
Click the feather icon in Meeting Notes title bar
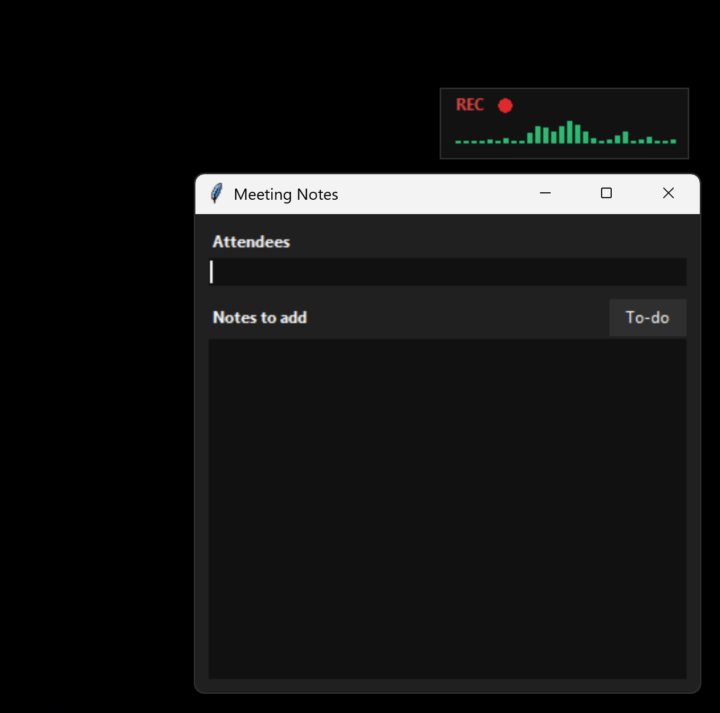pyautogui.click(x=217, y=194)
